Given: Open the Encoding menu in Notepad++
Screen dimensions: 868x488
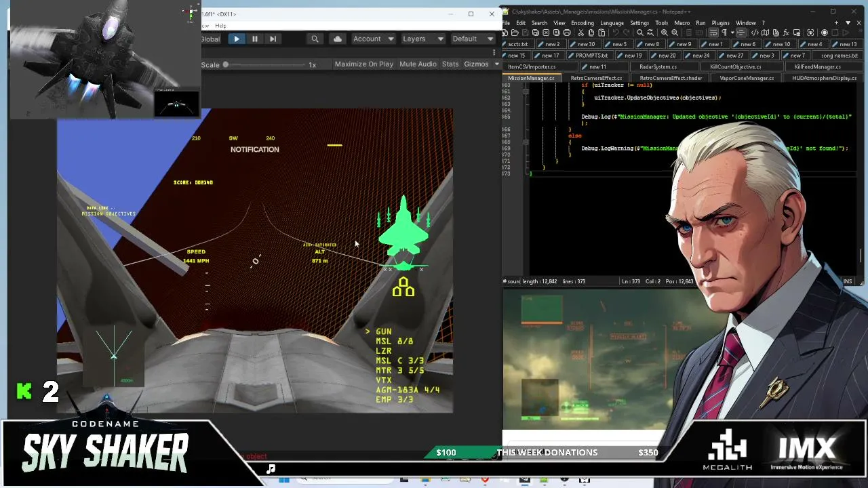Looking at the screenshot, I should click(x=582, y=23).
